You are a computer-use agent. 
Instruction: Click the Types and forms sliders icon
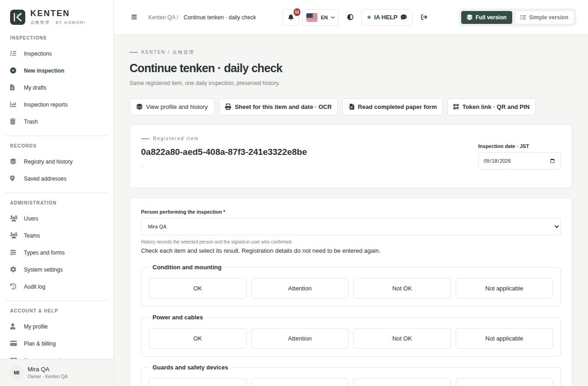pyautogui.click(x=13, y=253)
